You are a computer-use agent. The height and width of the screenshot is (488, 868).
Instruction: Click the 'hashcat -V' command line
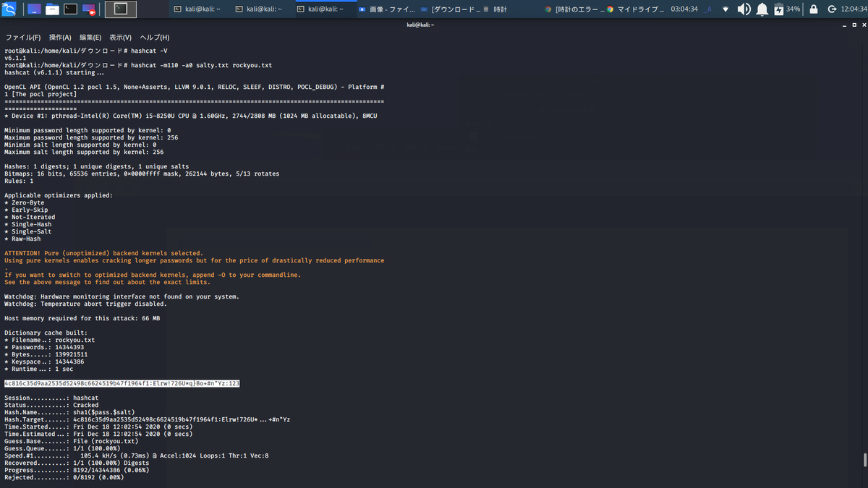[x=86, y=51]
